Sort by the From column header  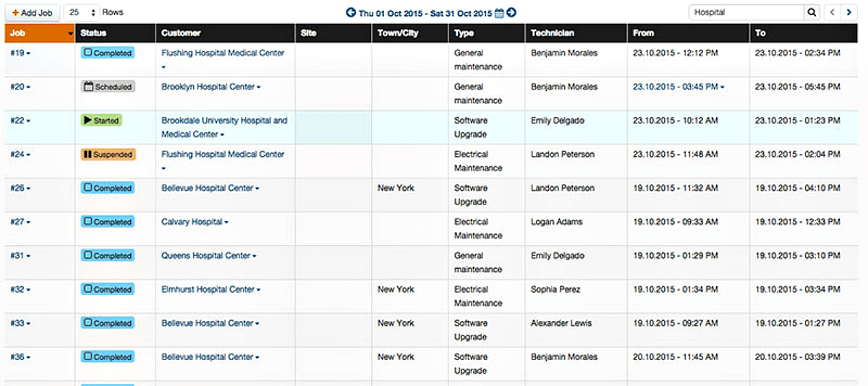point(689,33)
